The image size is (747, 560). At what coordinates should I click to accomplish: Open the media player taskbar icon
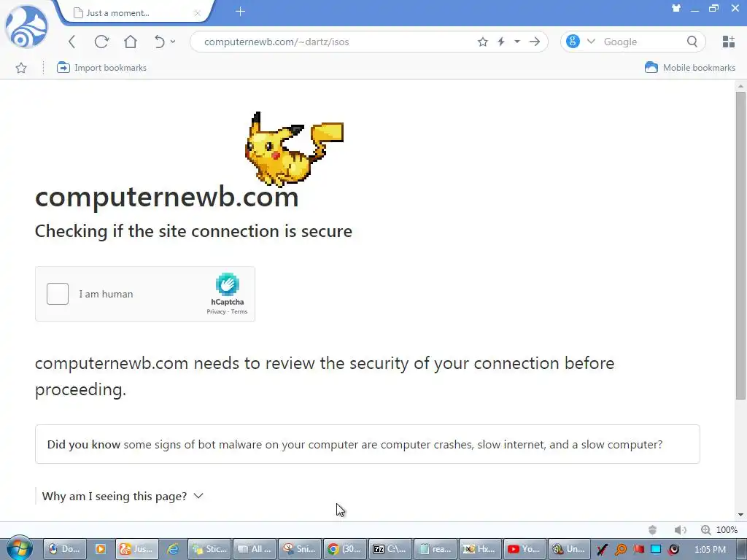coord(101,549)
